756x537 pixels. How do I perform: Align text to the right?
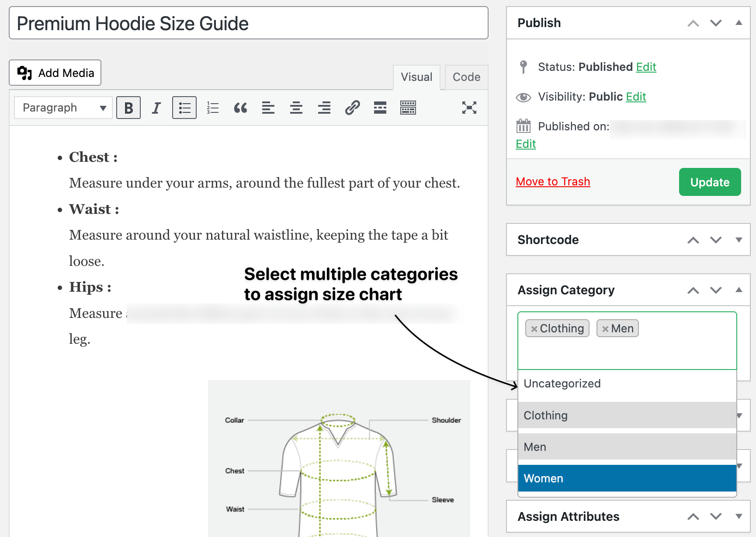click(x=324, y=108)
